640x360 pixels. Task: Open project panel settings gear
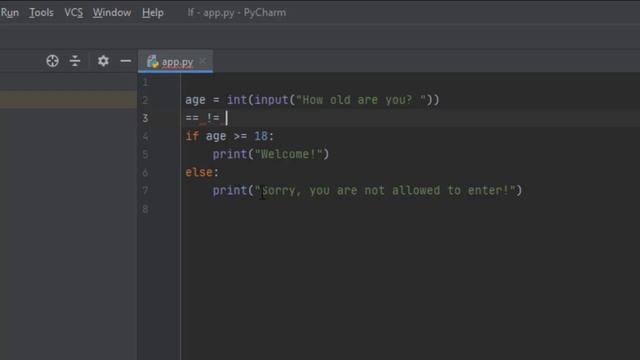pos(103,61)
